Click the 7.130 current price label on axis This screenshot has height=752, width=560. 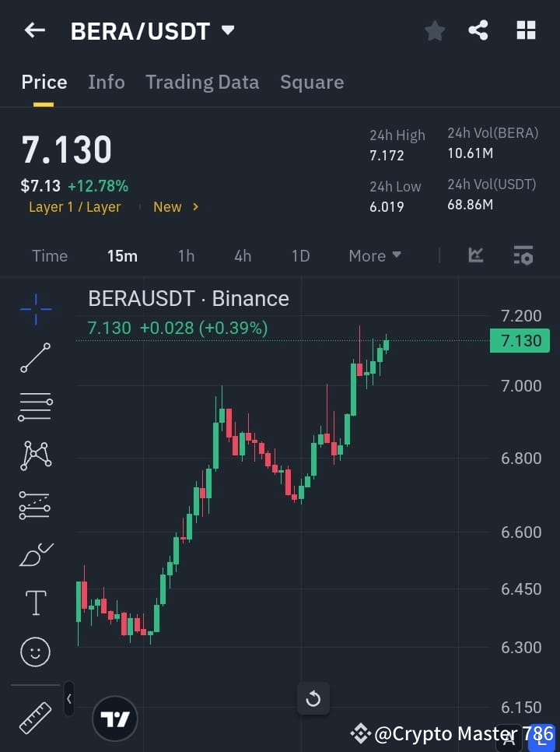click(x=520, y=341)
